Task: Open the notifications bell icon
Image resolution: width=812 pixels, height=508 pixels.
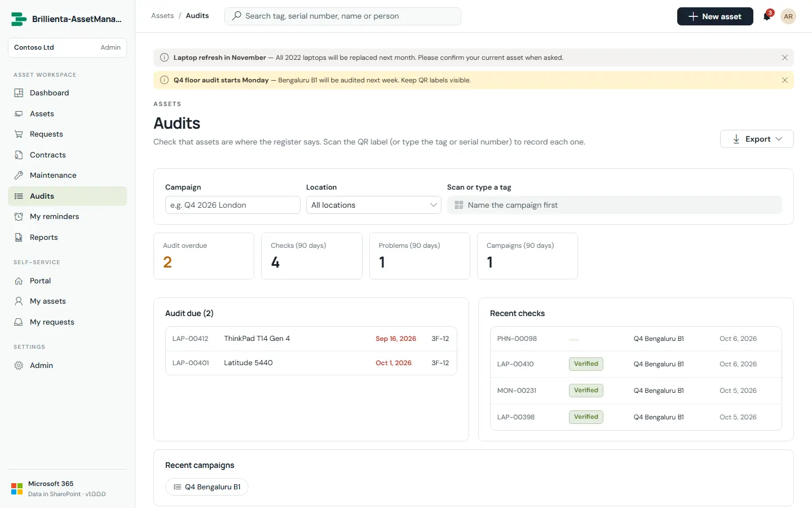Action: 766,16
